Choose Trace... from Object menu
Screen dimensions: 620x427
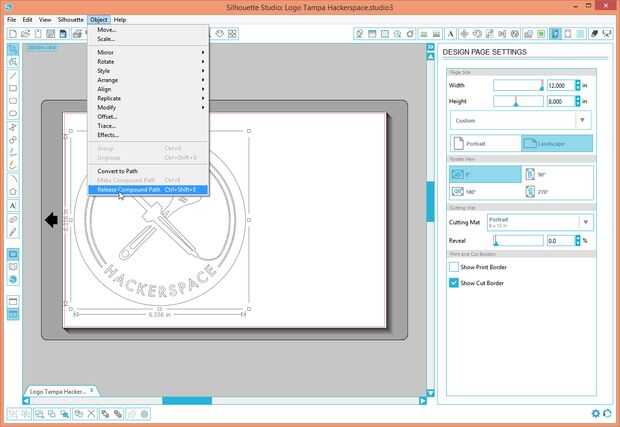[149, 126]
